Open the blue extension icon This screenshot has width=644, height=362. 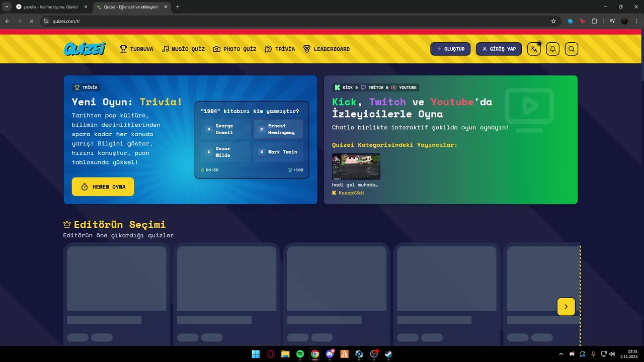[570, 21]
